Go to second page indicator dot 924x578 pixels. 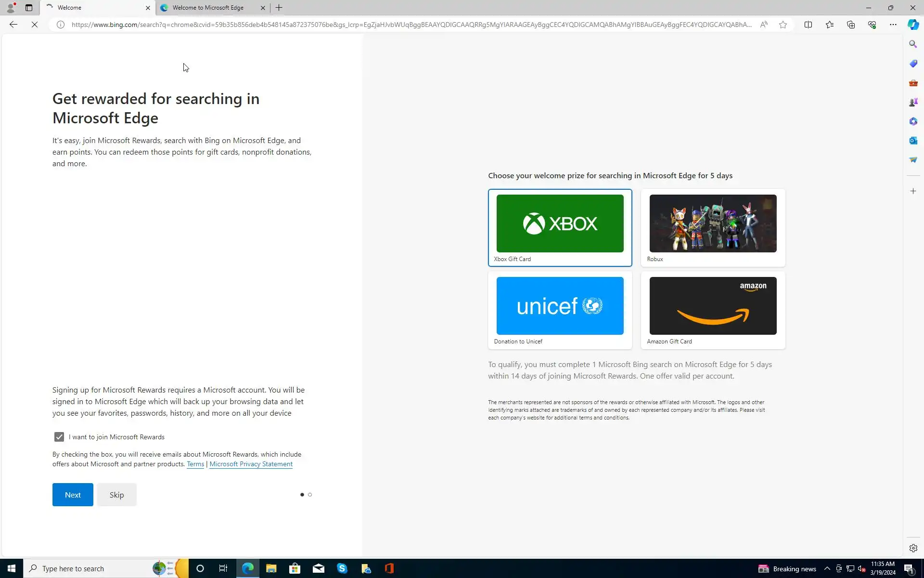point(310,495)
